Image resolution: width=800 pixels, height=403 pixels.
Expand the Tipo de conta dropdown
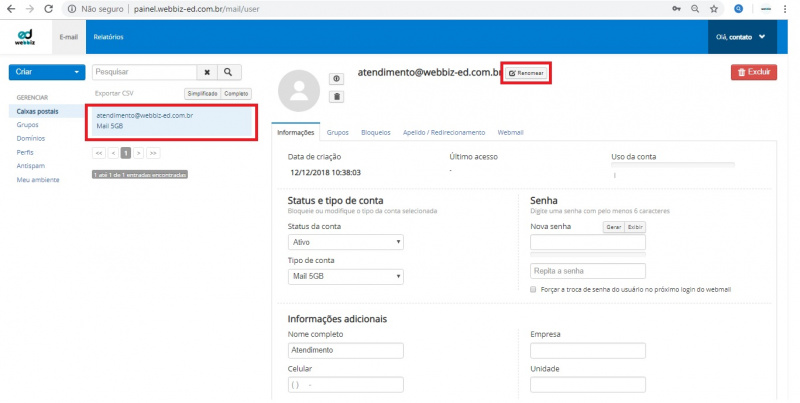click(x=345, y=277)
